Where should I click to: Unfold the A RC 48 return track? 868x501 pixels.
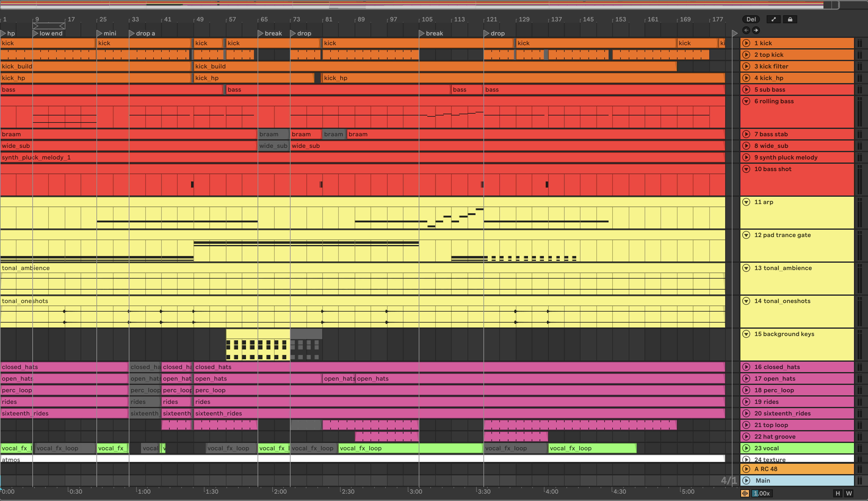[746, 469]
